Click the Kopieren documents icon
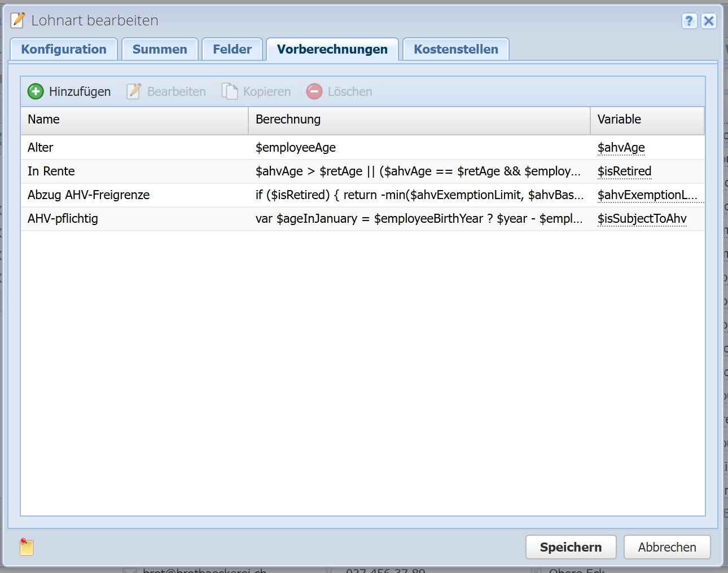The image size is (728, 573). tap(230, 91)
